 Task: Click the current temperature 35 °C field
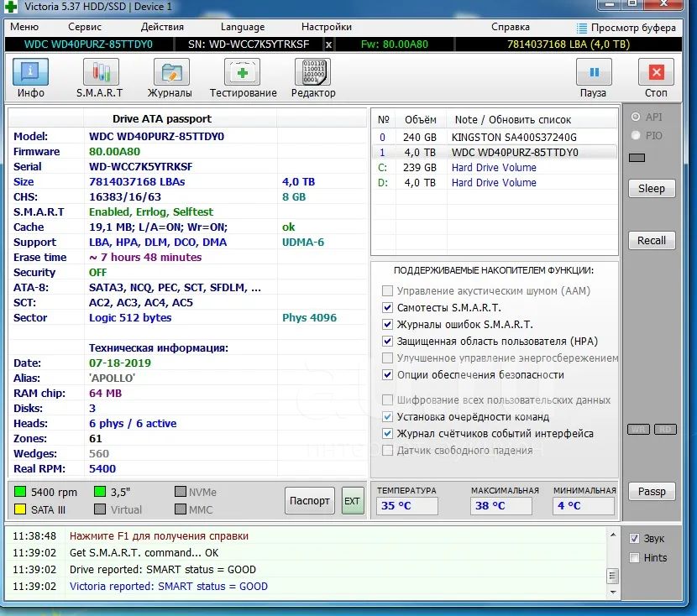click(x=406, y=505)
